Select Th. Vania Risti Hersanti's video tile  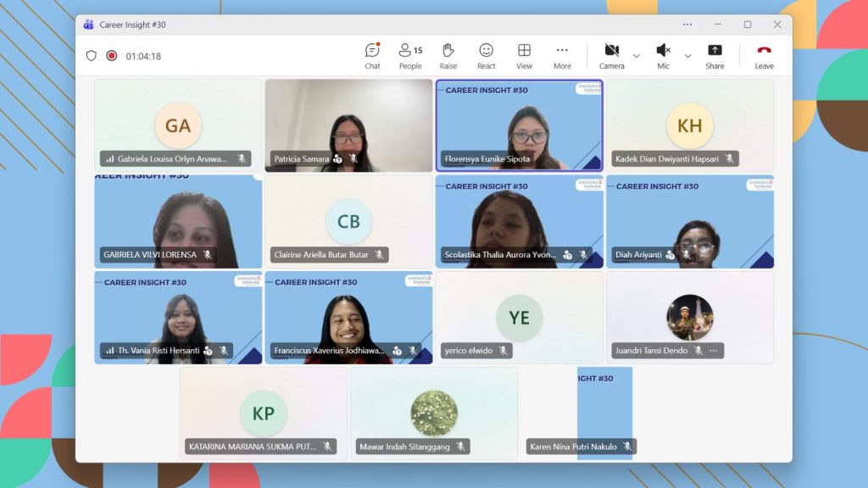tap(178, 318)
